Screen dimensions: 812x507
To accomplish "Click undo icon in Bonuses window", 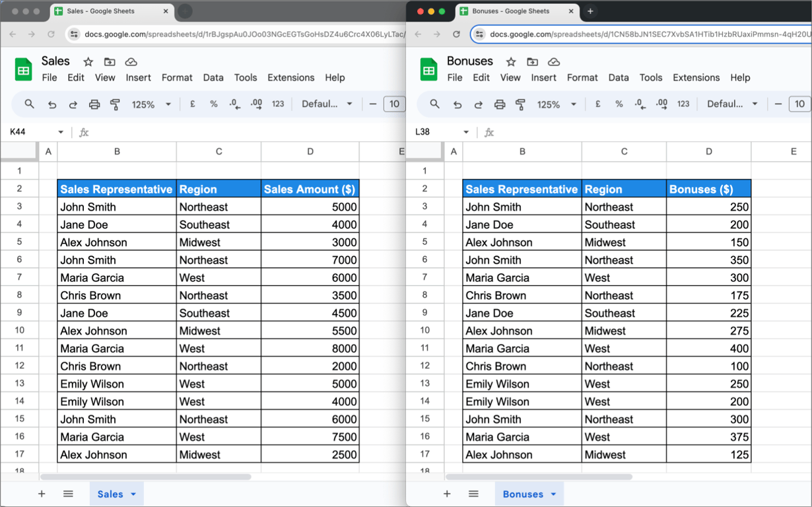I will point(457,104).
